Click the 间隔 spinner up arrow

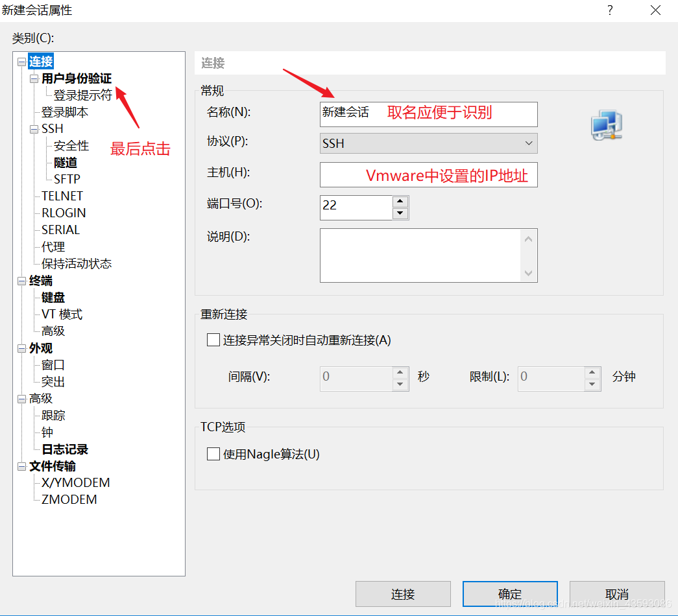(400, 373)
